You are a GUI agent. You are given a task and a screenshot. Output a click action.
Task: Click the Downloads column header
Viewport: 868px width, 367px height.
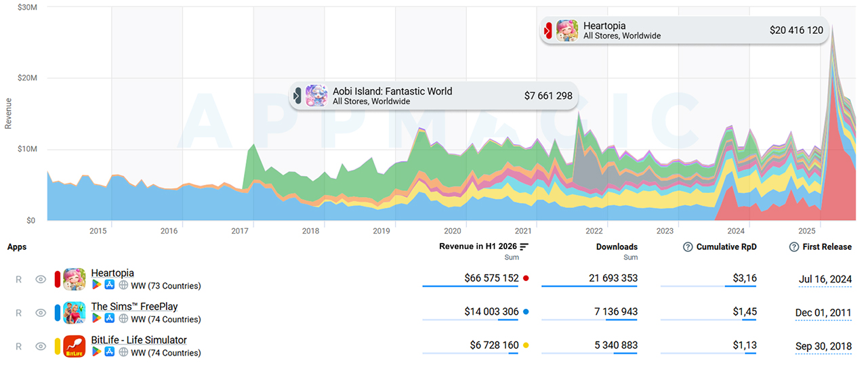(x=617, y=247)
